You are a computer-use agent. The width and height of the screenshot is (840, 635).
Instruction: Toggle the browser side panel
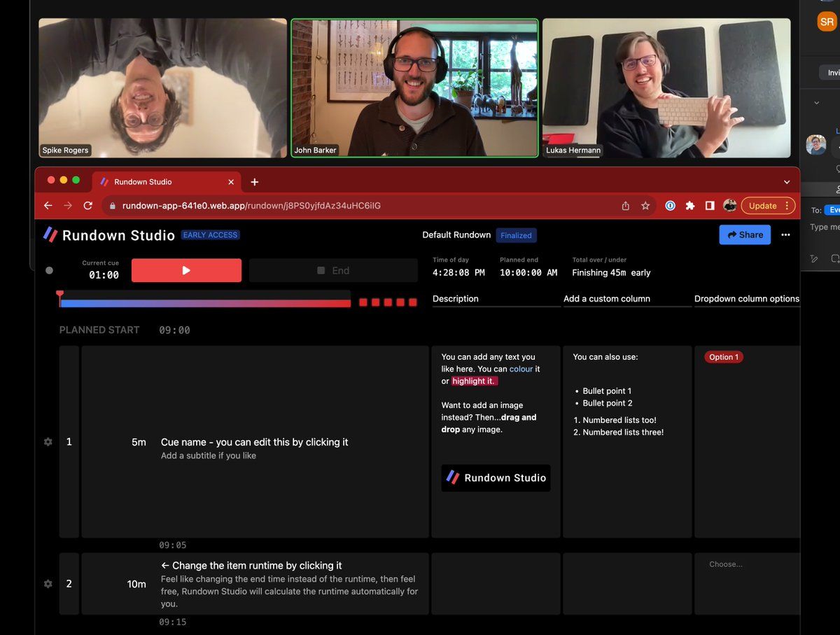(x=710, y=206)
